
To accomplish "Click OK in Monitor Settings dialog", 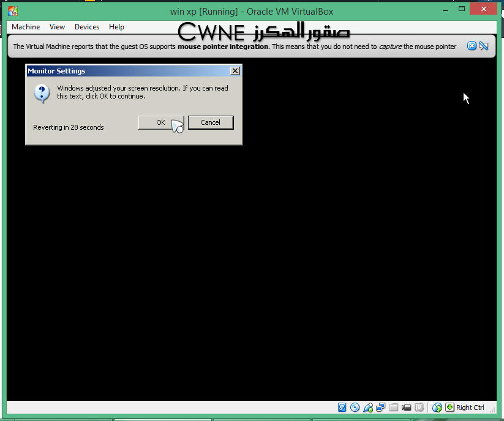I will click(161, 122).
